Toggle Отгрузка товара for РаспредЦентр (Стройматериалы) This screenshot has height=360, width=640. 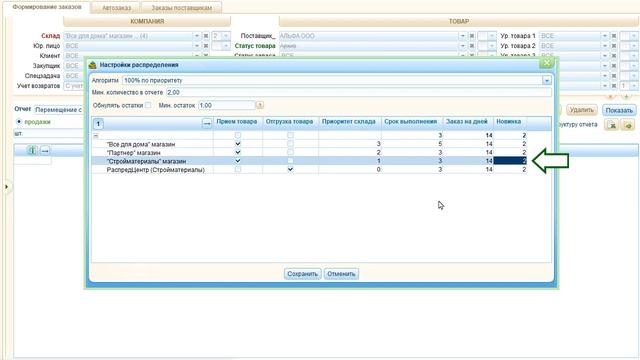point(290,169)
